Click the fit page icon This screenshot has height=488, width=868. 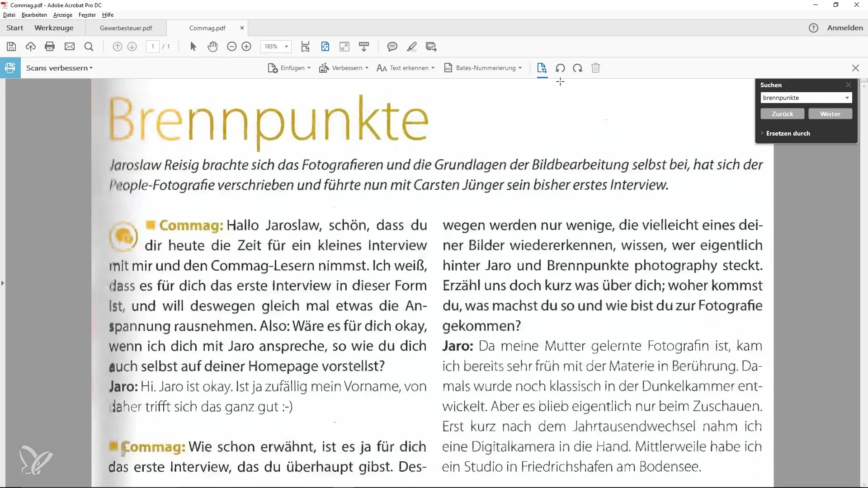[325, 47]
